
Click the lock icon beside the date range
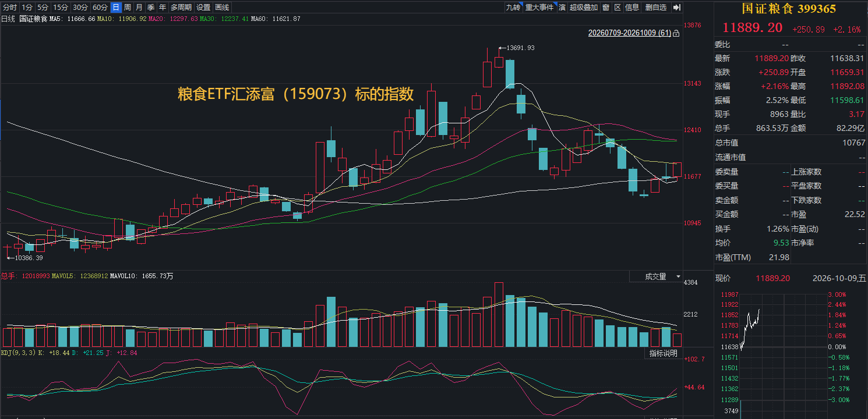click(676, 34)
